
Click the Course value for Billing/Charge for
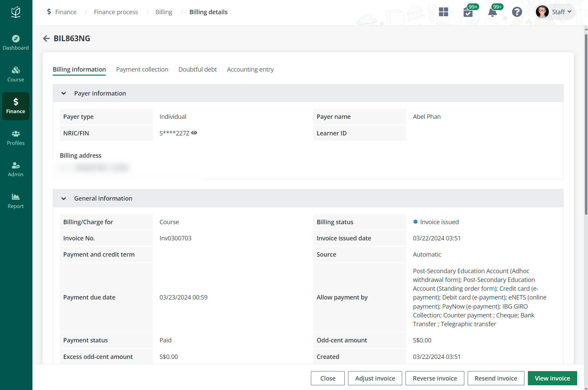pyautogui.click(x=169, y=222)
